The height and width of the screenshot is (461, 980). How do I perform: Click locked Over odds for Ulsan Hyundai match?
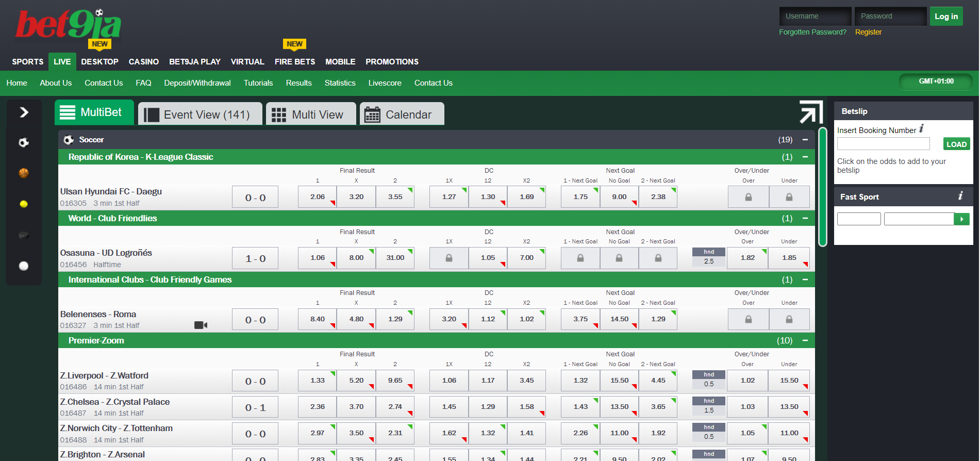point(749,197)
